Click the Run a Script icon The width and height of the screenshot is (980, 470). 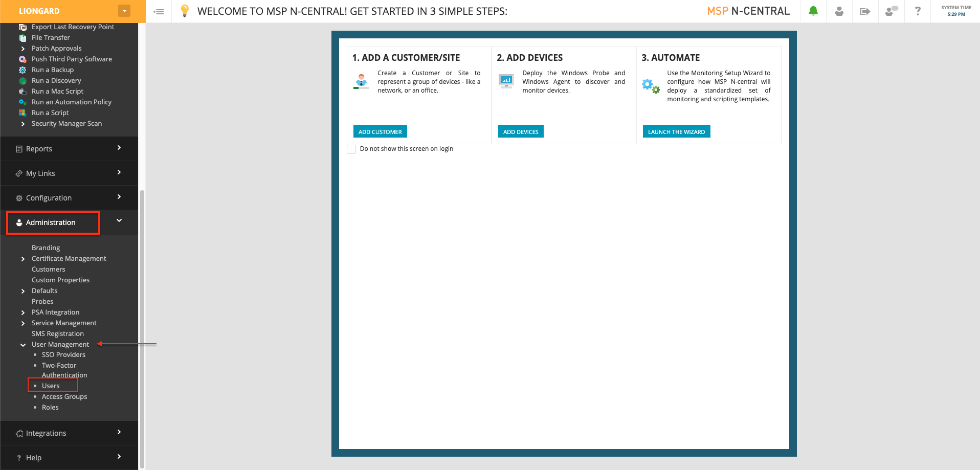tap(23, 113)
